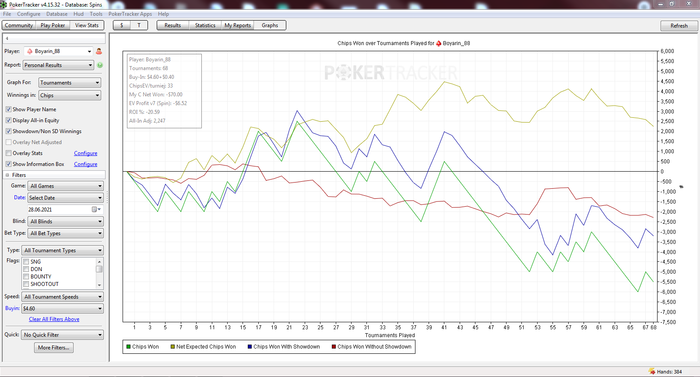This screenshot has width=700, height=377.
Task: Click the Flags list scrollbar
Action: (x=99, y=273)
